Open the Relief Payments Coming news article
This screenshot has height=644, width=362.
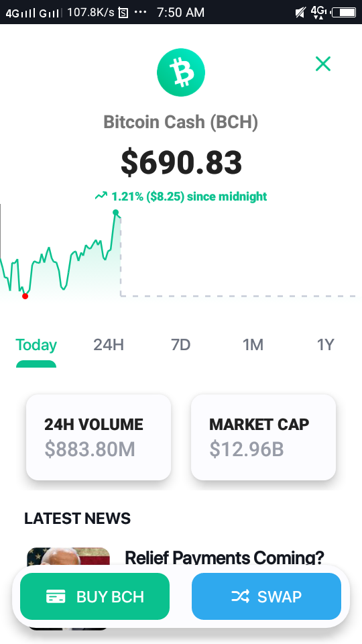point(224,557)
